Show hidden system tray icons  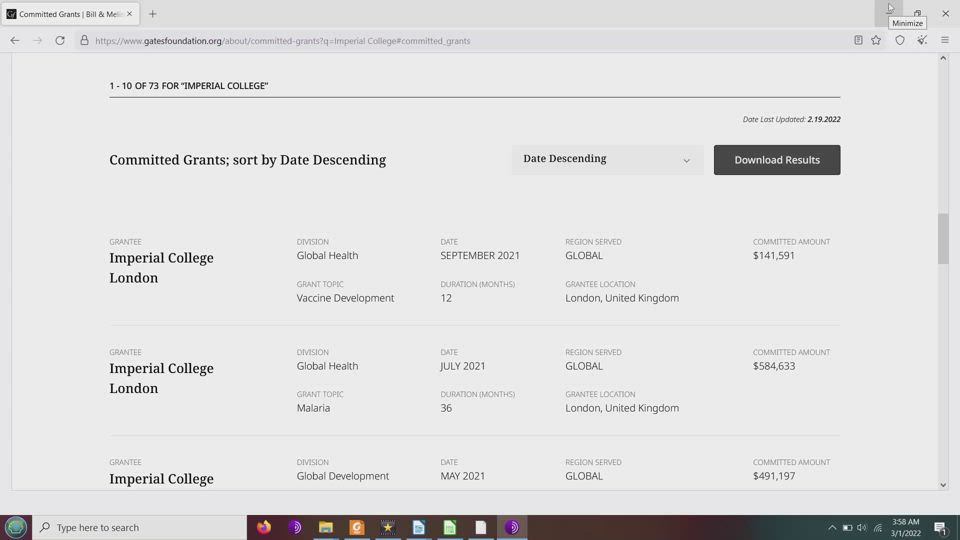[831, 527]
